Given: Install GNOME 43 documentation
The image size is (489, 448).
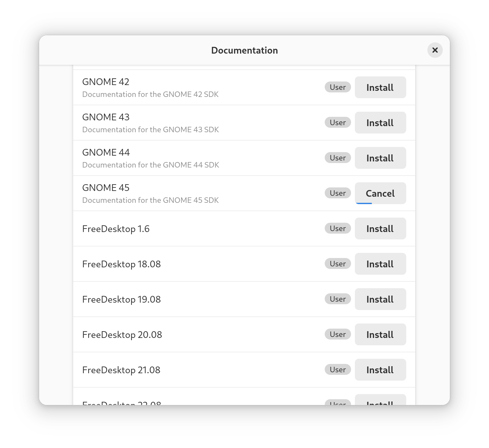Looking at the screenshot, I should pos(380,123).
